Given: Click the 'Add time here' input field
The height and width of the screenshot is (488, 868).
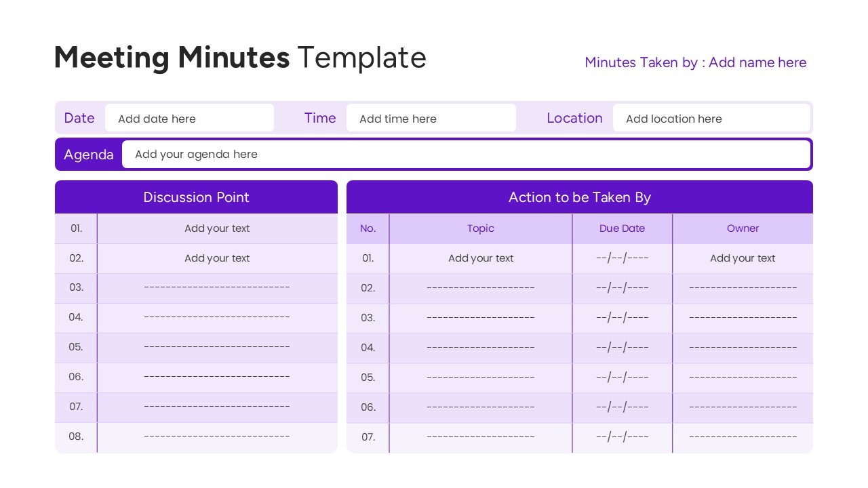Looking at the screenshot, I should (431, 118).
